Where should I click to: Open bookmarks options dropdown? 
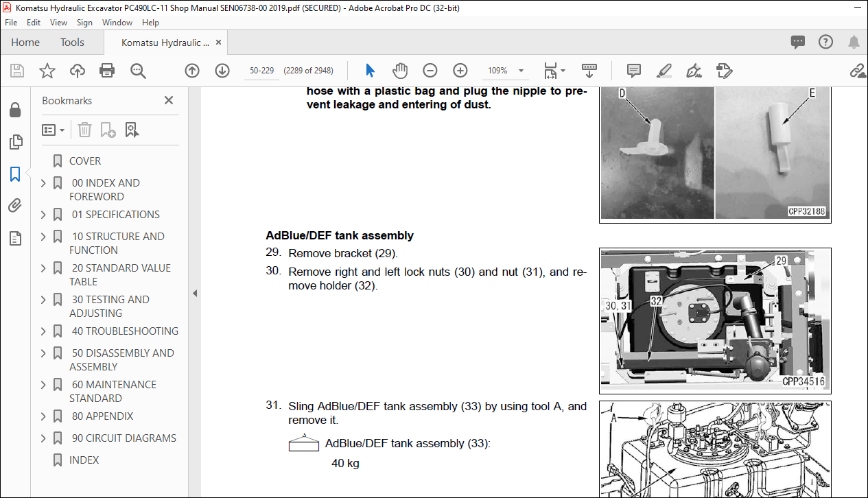54,130
